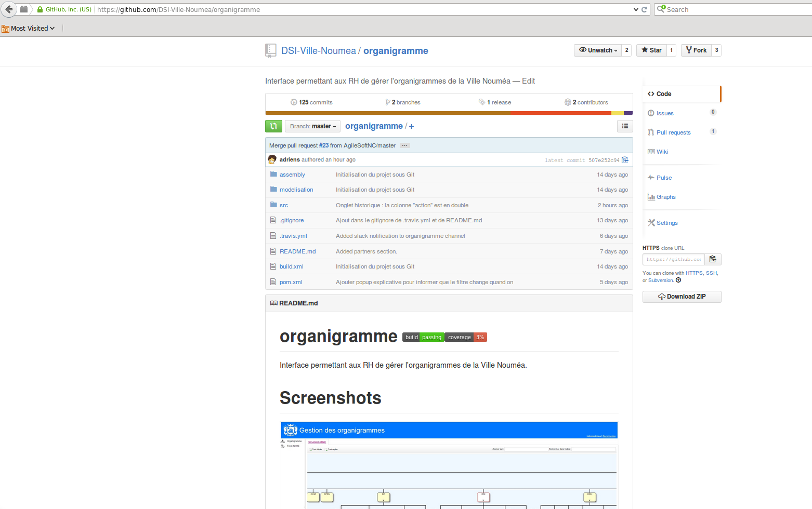Image resolution: width=812 pixels, height=509 pixels.
Task: Click the language statistics color bar
Action: point(449,113)
